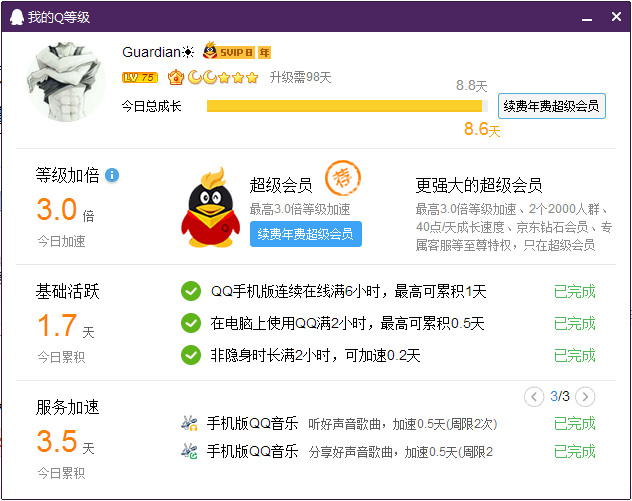The height and width of the screenshot is (501, 632).
Task: Click the 3.5 天 service acceleration value
Action: tap(66, 442)
